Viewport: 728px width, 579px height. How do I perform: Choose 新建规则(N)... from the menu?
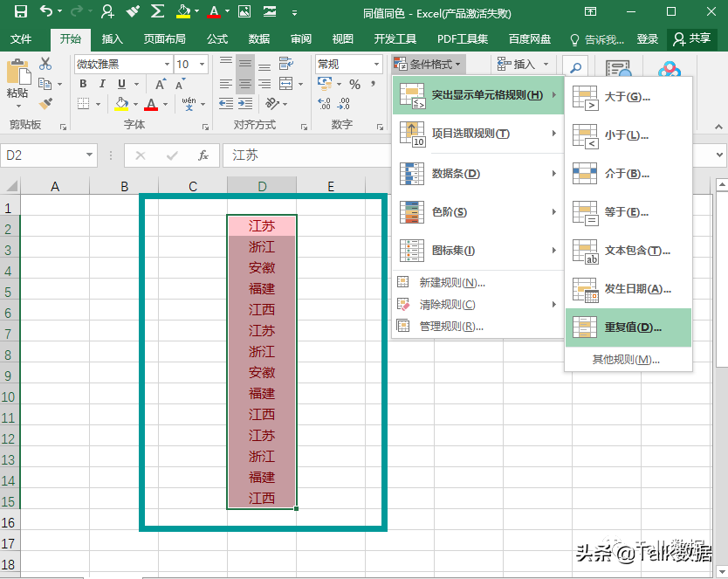(478, 282)
